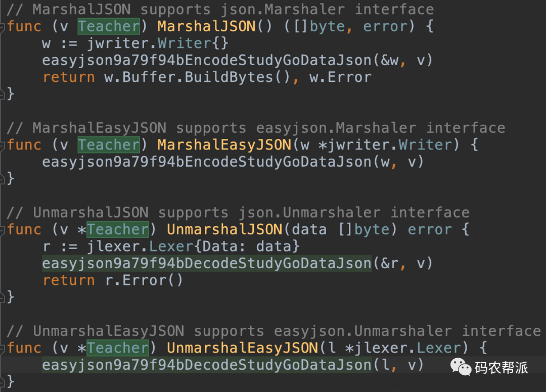
Task: Collapse the UnmarshalJSON function using its fold marker
Action: tap(2, 230)
